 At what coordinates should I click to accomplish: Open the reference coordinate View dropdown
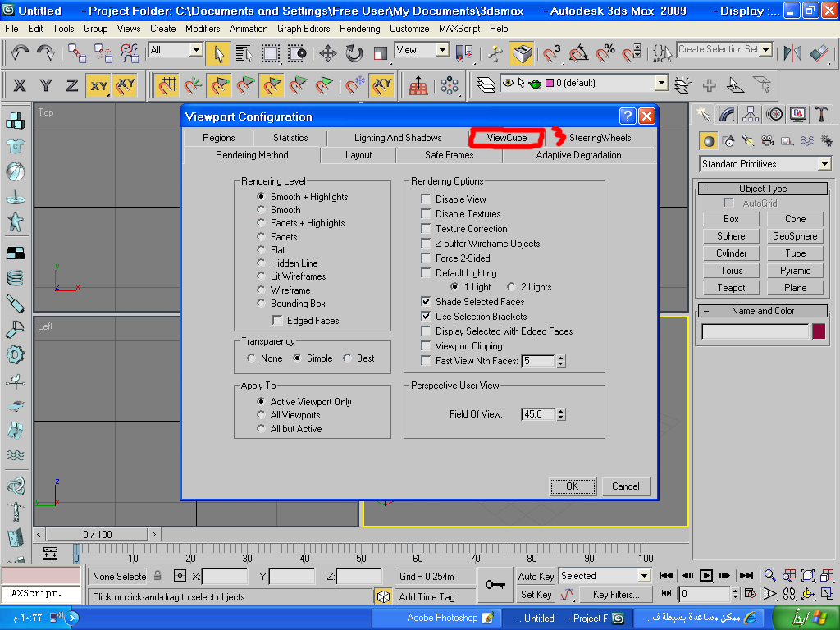pyautogui.click(x=442, y=50)
